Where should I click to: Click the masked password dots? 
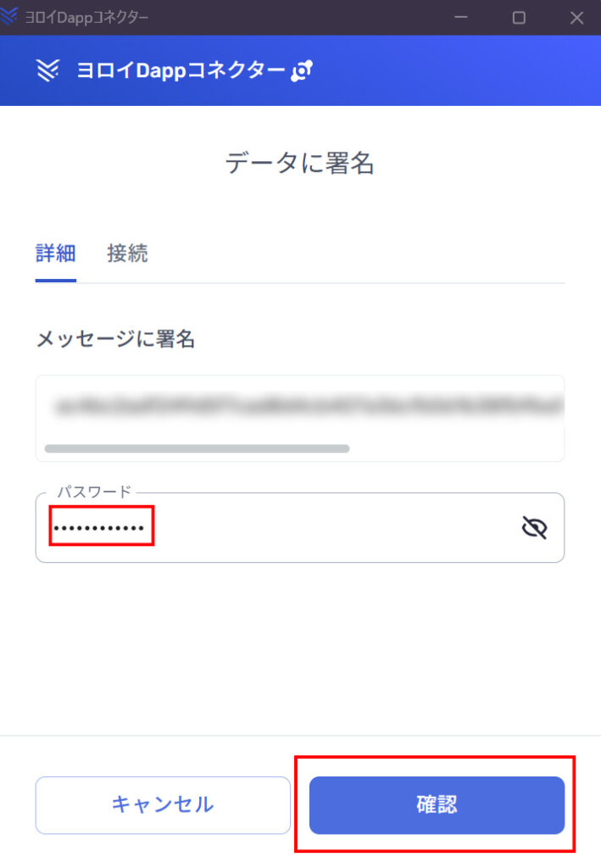(99, 528)
